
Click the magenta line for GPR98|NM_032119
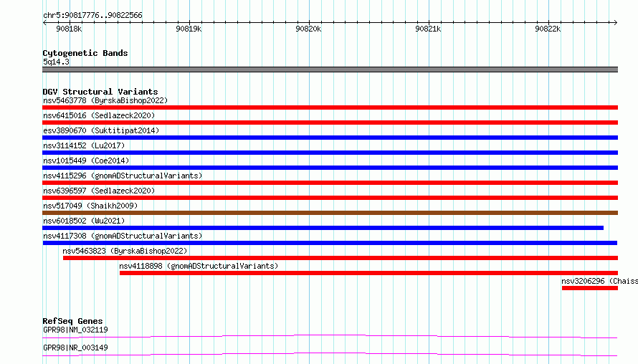coord(330,336)
